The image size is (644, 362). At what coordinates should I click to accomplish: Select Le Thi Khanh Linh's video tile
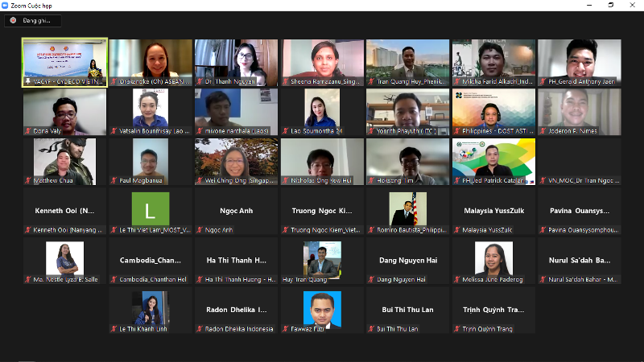point(151,310)
